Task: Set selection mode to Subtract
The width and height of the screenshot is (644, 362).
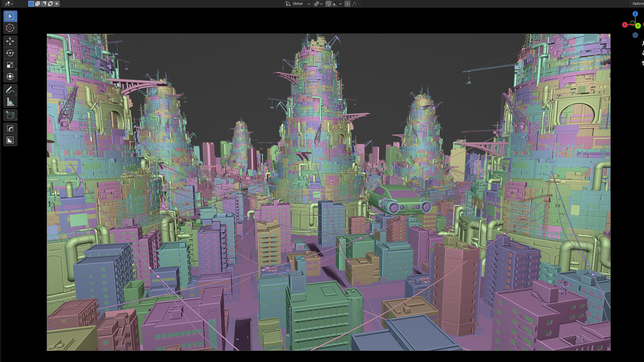Action: pyautogui.click(x=44, y=4)
